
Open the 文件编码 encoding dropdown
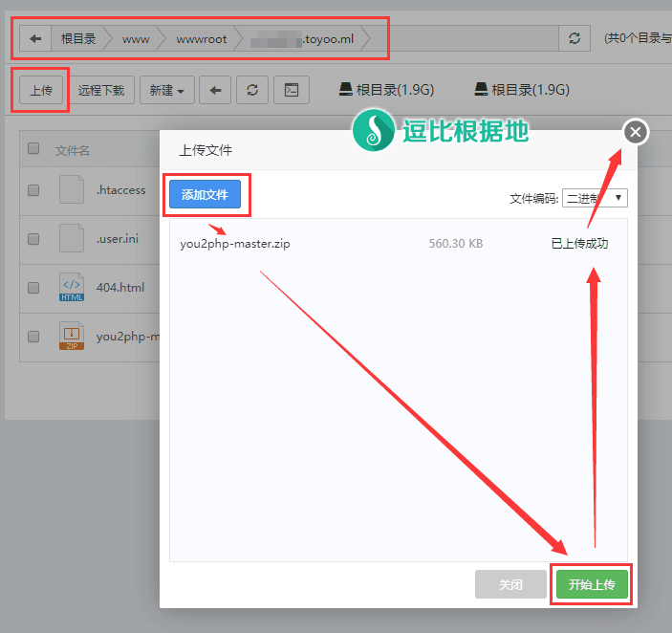pos(595,198)
